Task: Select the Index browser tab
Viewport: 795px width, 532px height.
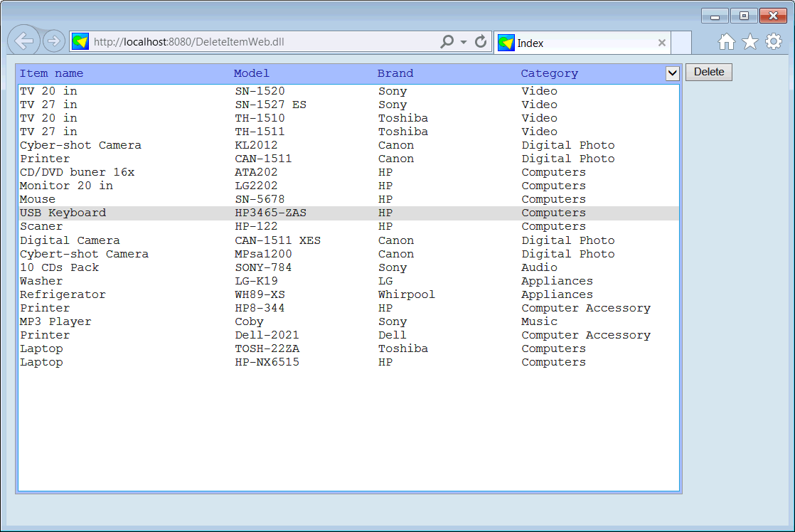Action: [582, 43]
